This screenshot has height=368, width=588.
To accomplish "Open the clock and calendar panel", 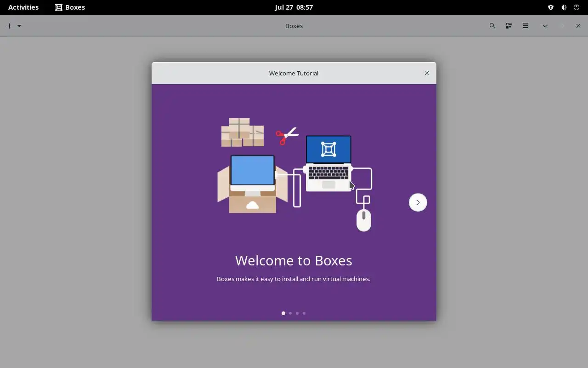I will pyautogui.click(x=294, y=7).
